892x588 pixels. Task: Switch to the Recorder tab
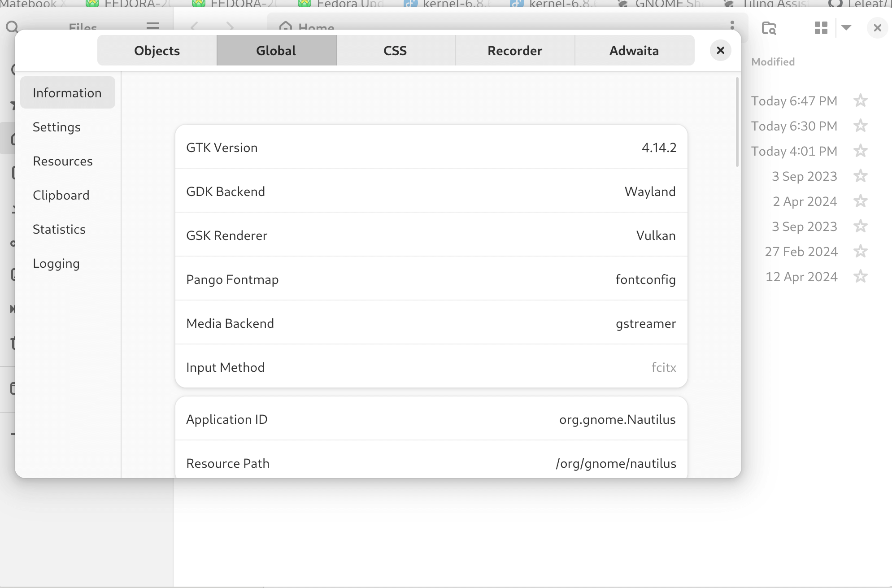(514, 50)
